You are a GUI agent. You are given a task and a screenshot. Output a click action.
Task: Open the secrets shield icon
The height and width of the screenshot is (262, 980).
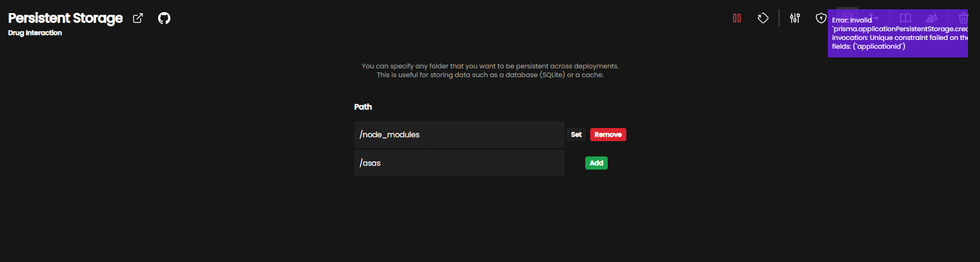click(821, 18)
